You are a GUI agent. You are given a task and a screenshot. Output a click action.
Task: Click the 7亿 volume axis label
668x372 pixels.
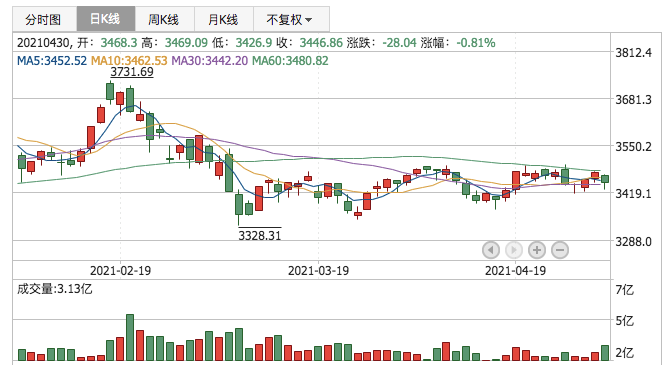625,290
